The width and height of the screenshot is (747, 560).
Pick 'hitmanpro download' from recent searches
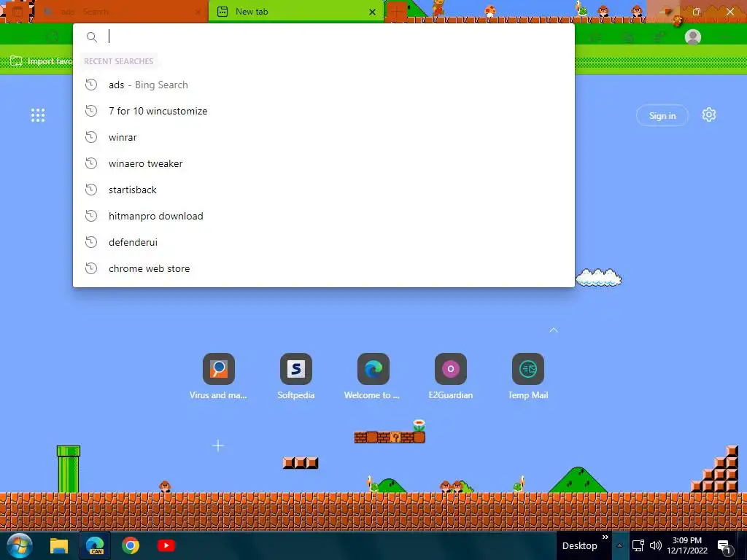[323, 216]
